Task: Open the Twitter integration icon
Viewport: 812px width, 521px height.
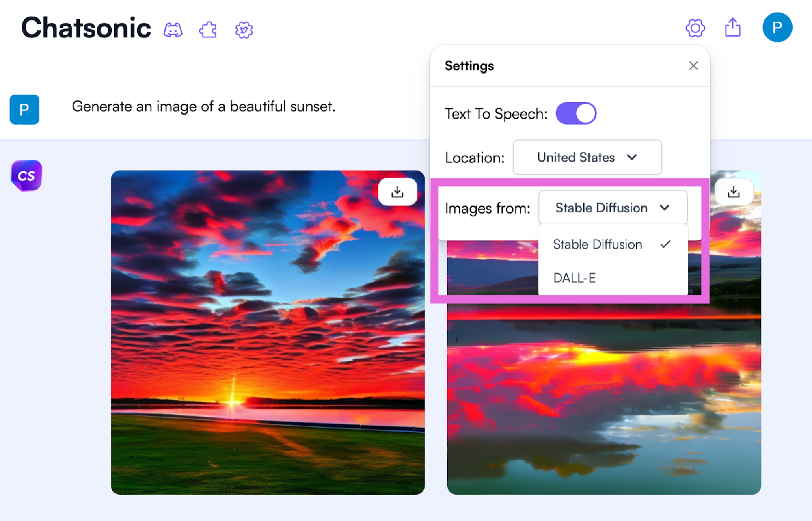Action: click(243, 28)
